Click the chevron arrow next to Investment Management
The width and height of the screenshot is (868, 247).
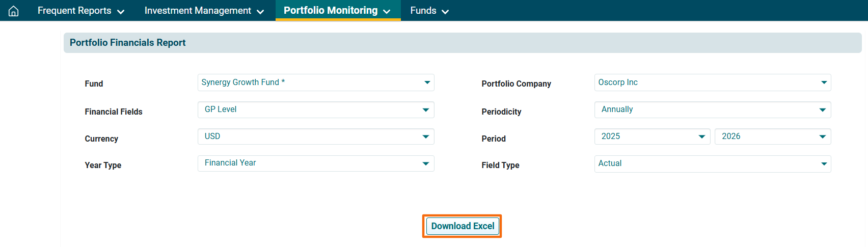tap(260, 12)
